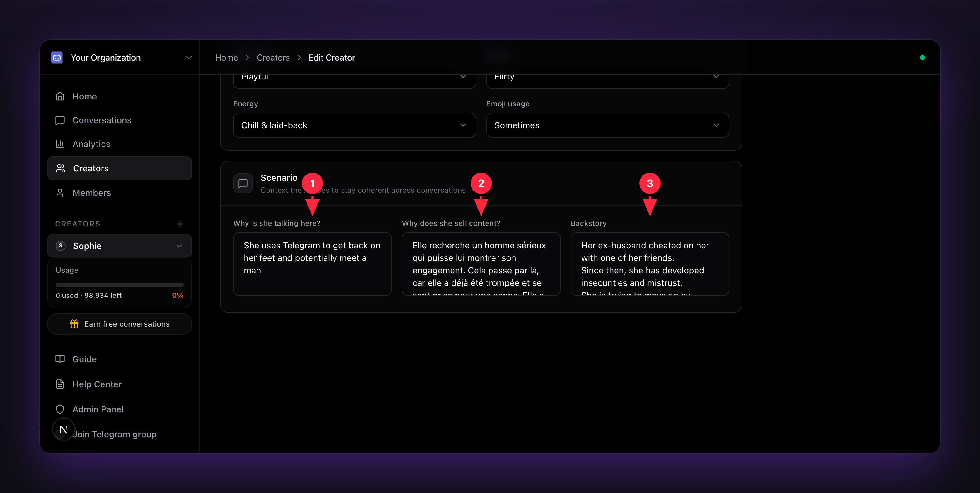980x493 pixels.
Task: Click the Conversations chat bubble icon
Action: (60, 120)
